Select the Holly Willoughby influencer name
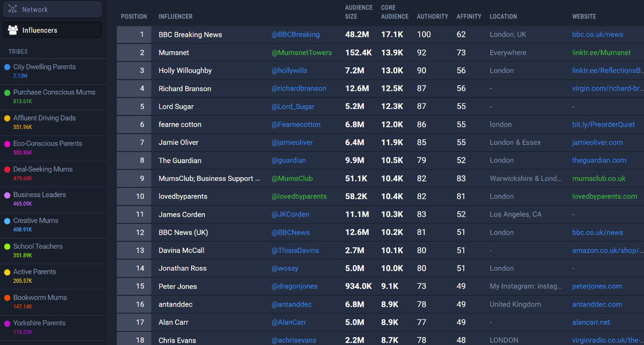This screenshot has height=345, width=644. 185,71
